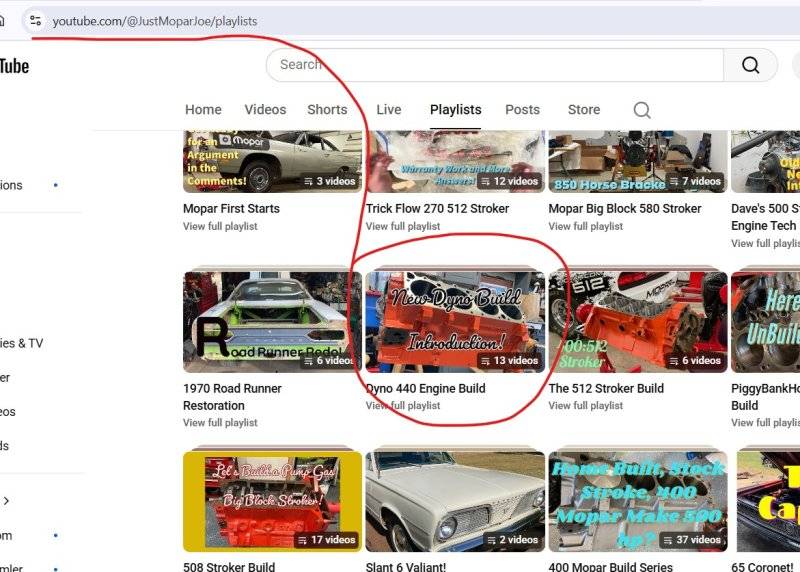Click the browser address bar URL

click(155, 20)
